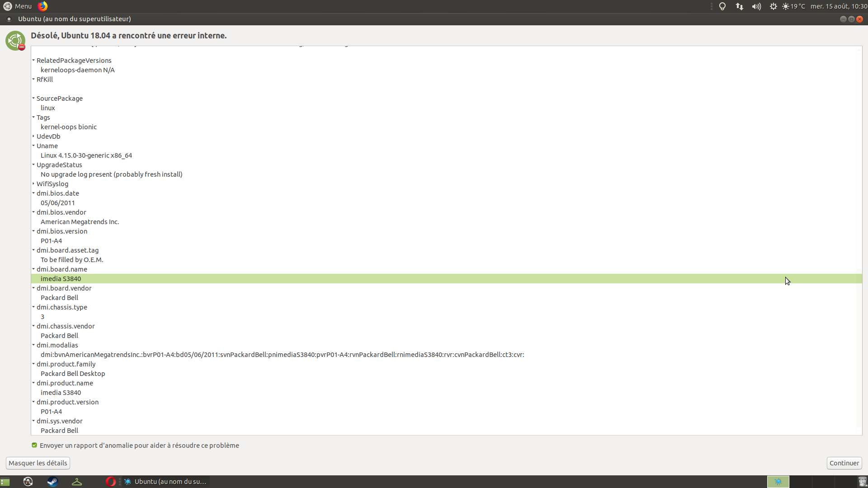Uncheck the Envoyer un rapport d'anomalie checkbox
The height and width of the screenshot is (488, 868).
point(34,445)
